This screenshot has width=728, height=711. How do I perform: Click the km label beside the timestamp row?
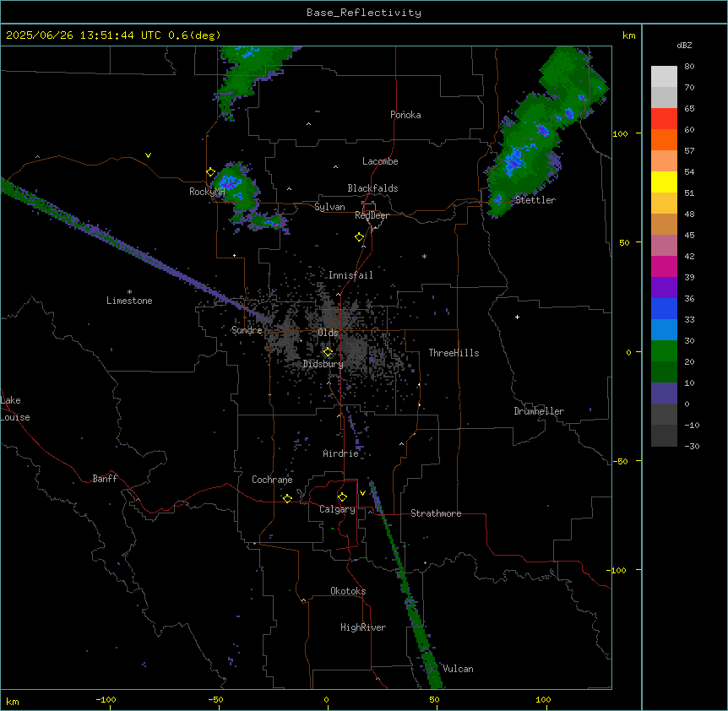[629, 35]
